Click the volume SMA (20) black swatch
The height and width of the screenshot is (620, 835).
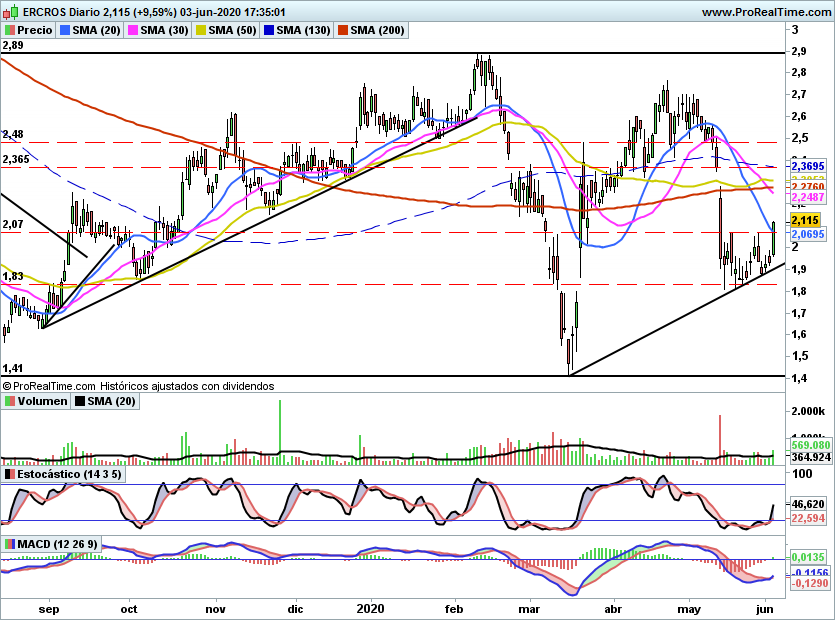(x=80, y=401)
